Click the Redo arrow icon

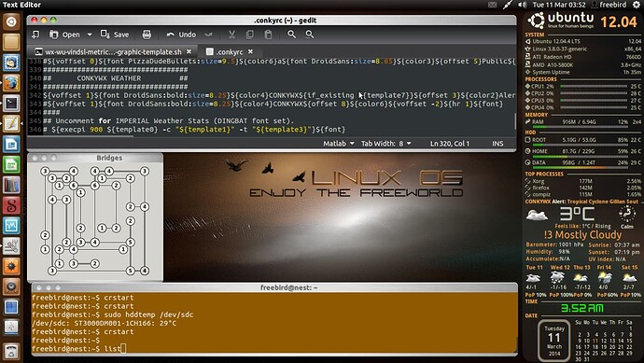[x=209, y=35]
